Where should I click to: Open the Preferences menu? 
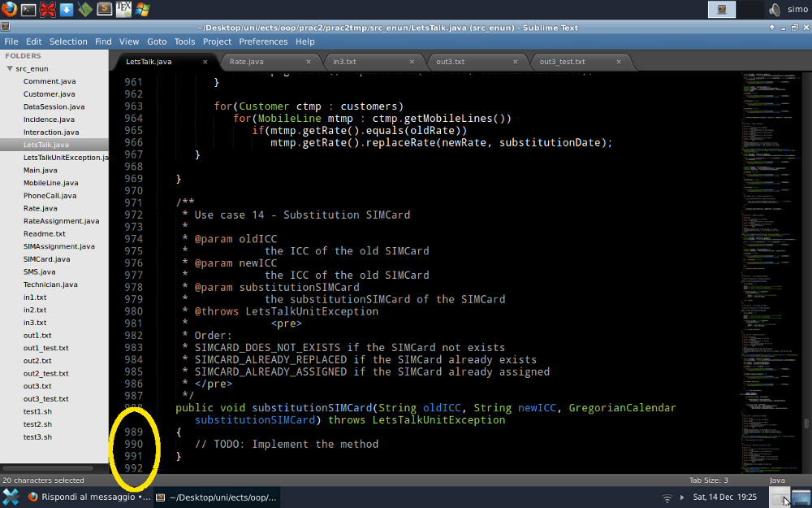click(263, 41)
